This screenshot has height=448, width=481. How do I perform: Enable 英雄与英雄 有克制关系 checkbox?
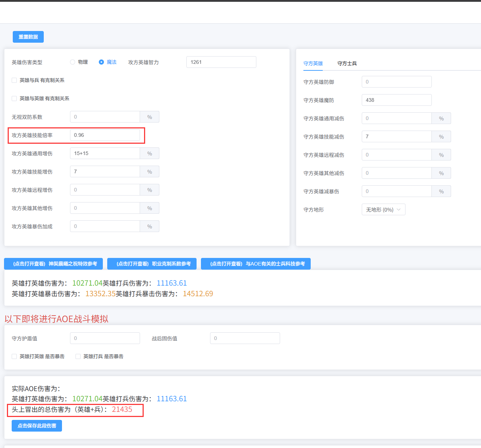click(14, 99)
